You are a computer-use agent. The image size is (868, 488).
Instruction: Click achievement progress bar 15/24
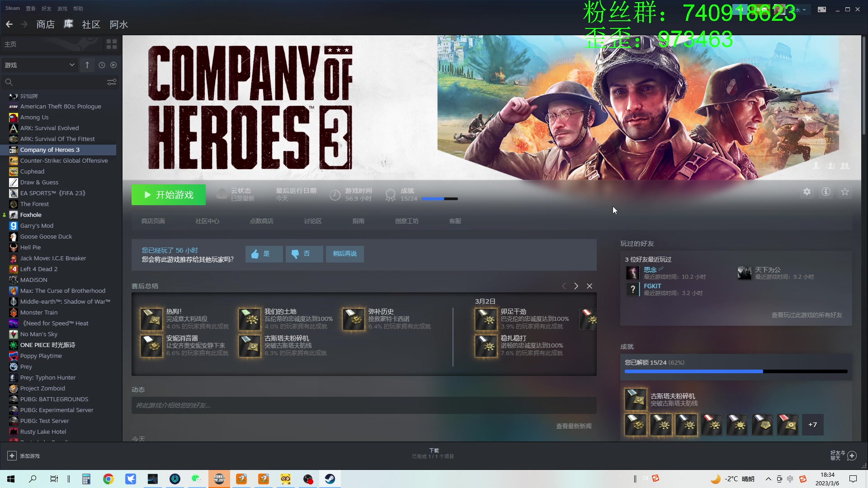[439, 199]
